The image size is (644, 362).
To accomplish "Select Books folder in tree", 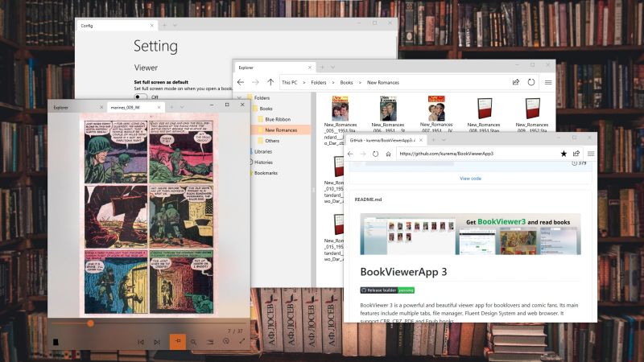I will pos(266,109).
